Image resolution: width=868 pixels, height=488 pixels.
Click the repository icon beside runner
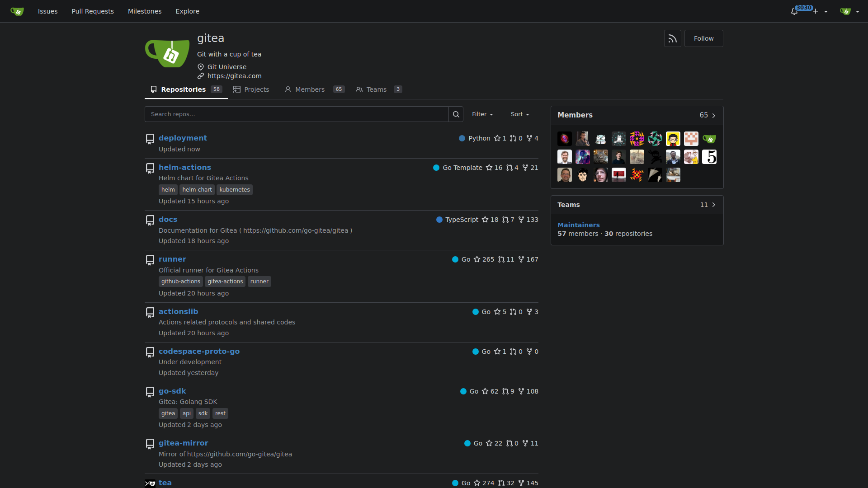coord(150,260)
